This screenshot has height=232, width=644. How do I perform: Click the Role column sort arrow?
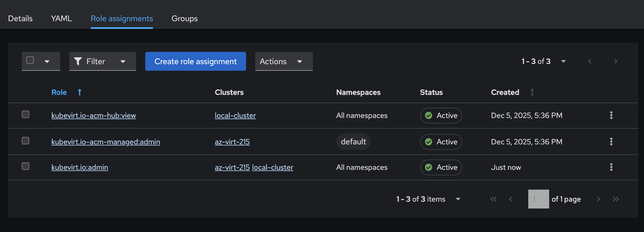(80, 92)
